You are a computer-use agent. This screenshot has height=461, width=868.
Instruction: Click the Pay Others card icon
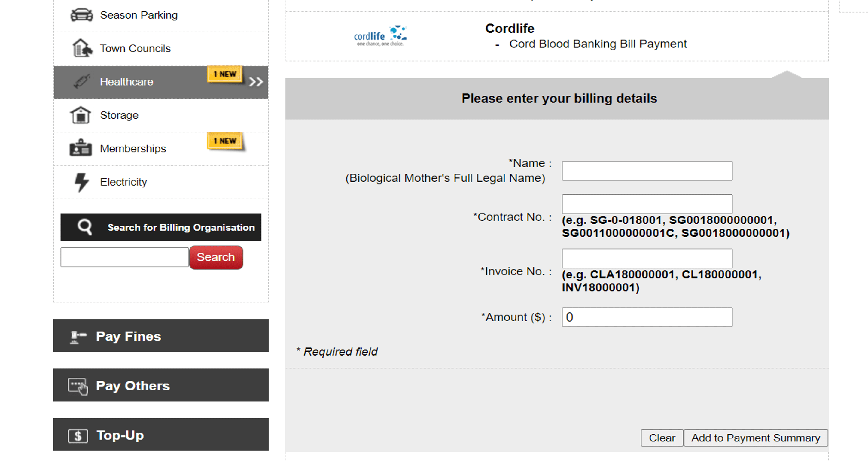[78, 386]
